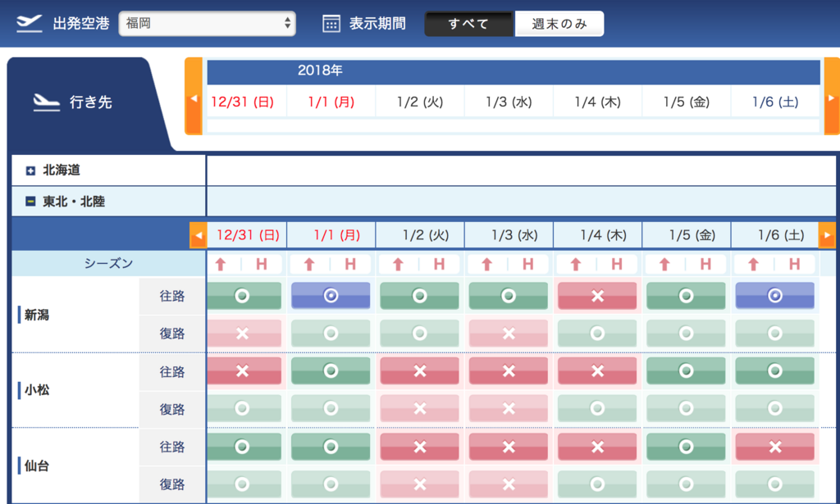Screen dimensions: 840x504
Task: Click 1/4 (木) header in 東北・北陸 table
Action: (x=603, y=235)
